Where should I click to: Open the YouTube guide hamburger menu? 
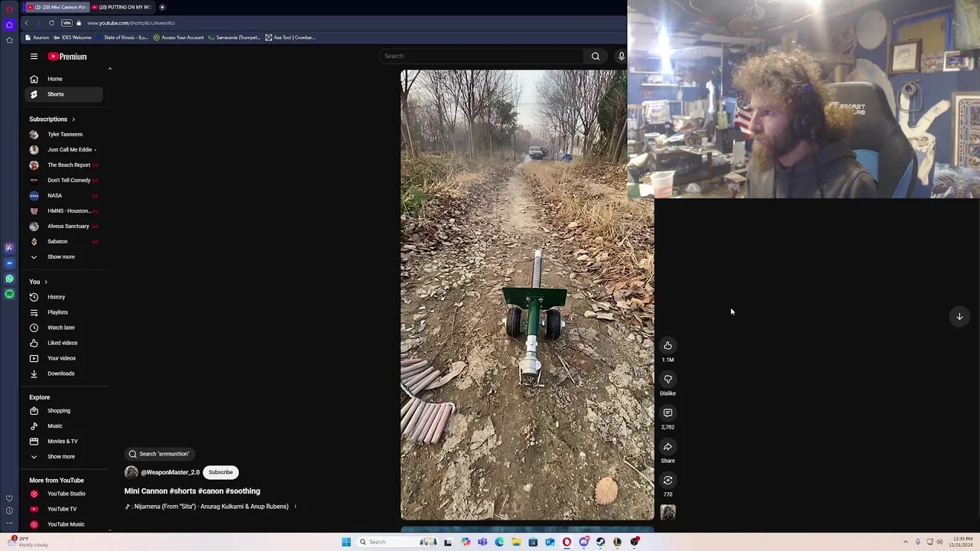coord(34,57)
